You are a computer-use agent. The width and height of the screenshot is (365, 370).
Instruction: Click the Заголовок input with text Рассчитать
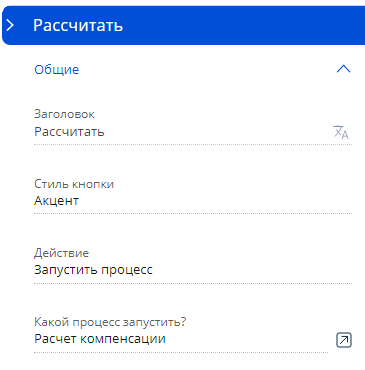pos(182,132)
